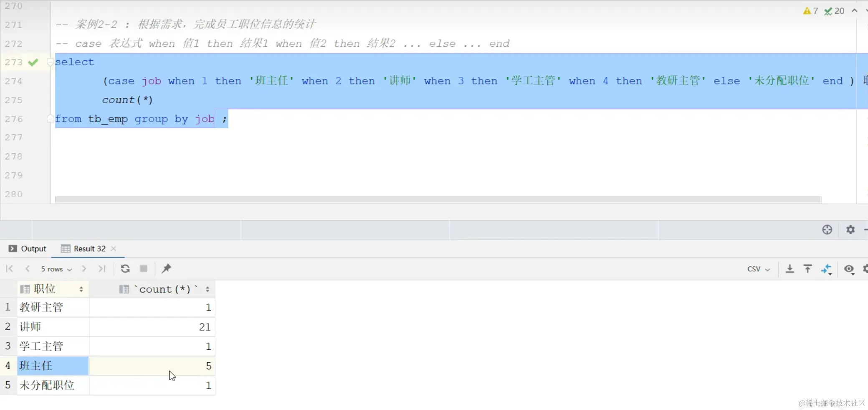868x410 pixels.
Task: Select the 学工主管 result cell
Action: (x=53, y=346)
